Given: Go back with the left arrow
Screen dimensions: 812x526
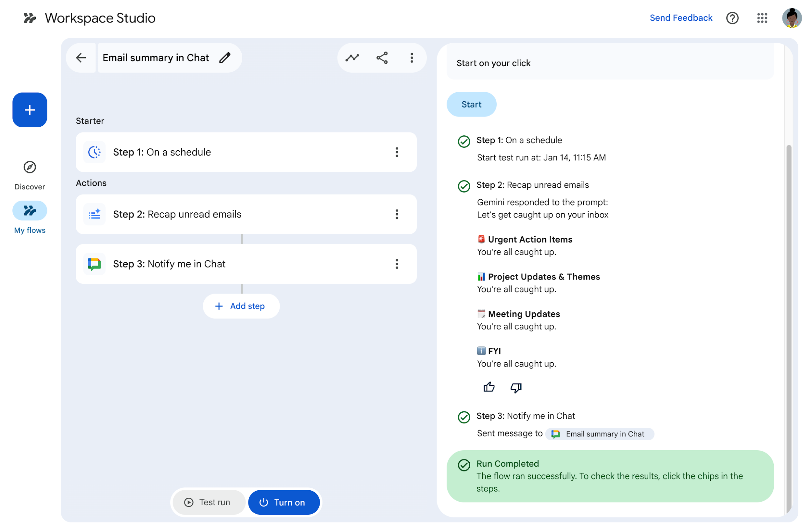Looking at the screenshot, I should [81, 58].
